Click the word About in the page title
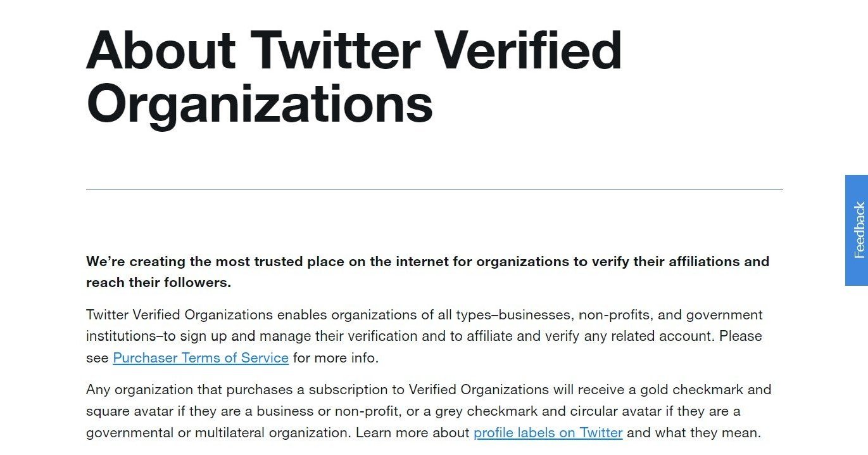868x455 pixels. [161, 50]
